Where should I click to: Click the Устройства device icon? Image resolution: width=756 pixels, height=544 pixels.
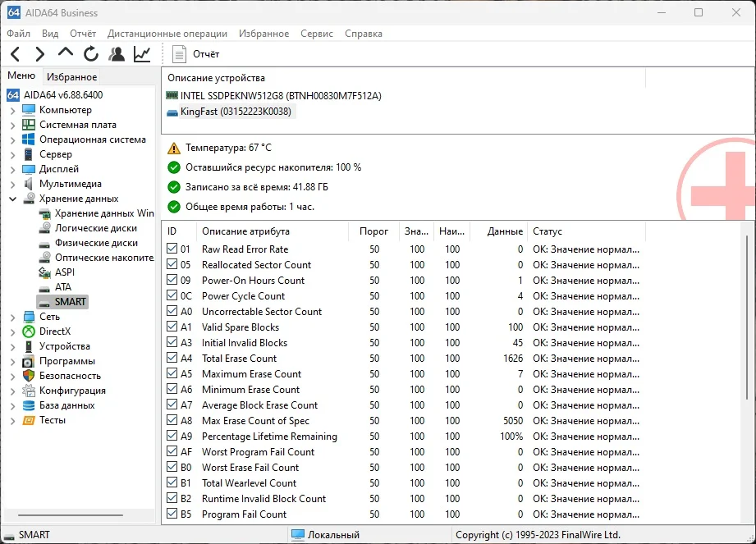tap(29, 346)
